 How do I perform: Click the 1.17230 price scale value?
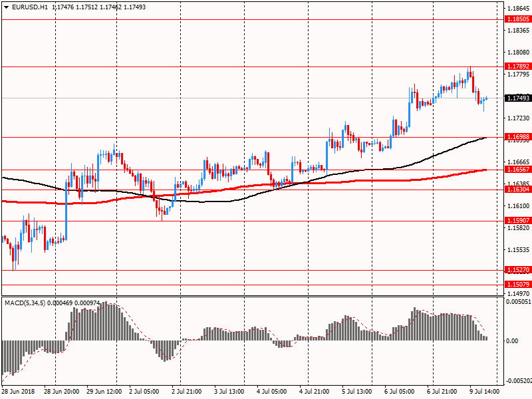tap(518, 118)
